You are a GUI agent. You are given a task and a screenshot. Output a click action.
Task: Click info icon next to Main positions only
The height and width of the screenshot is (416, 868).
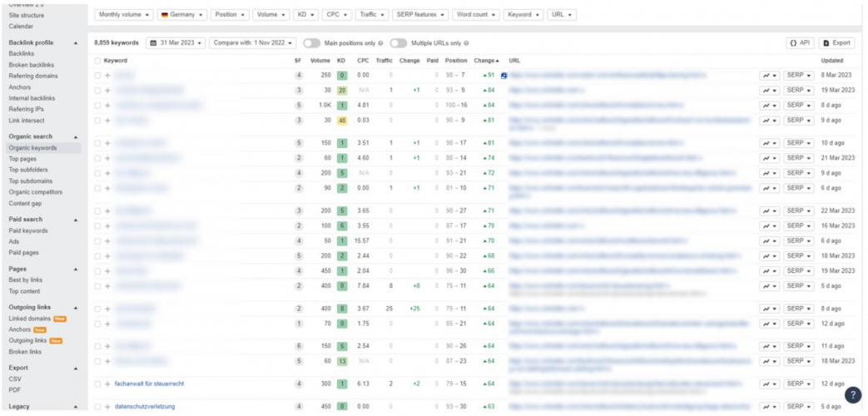(380, 43)
